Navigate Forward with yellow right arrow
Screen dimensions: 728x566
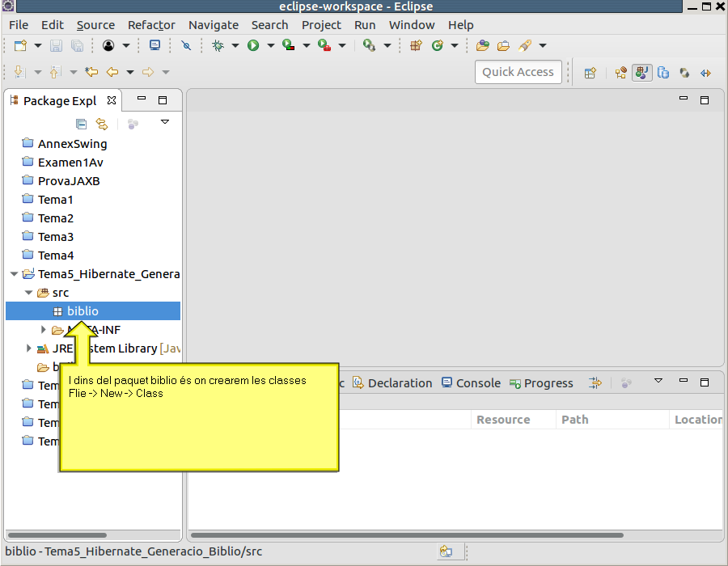pos(148,72)
